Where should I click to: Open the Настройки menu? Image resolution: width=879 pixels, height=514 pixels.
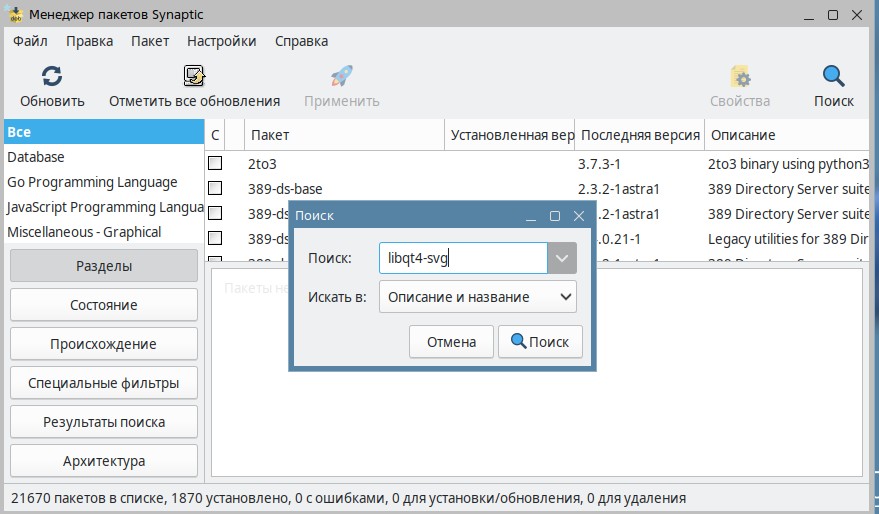point(221,41)
